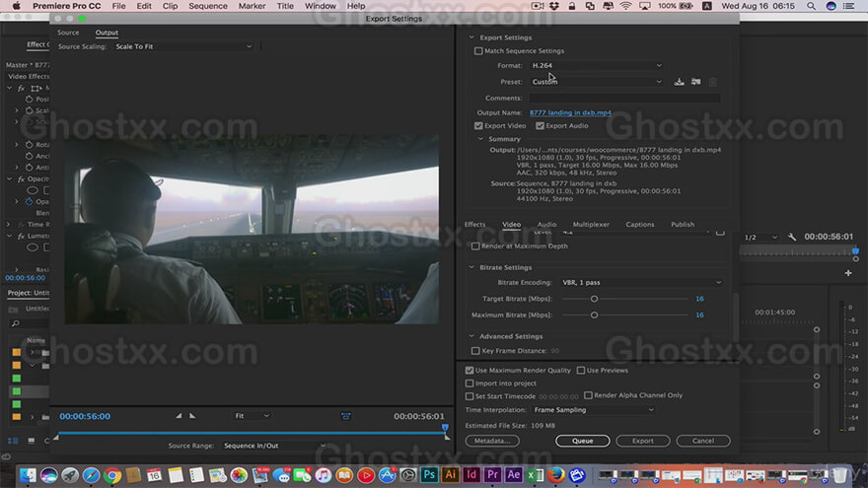Switch to the Multiplexer tab
This screenshot has width=868, height=488.
[x=591, y=224]
